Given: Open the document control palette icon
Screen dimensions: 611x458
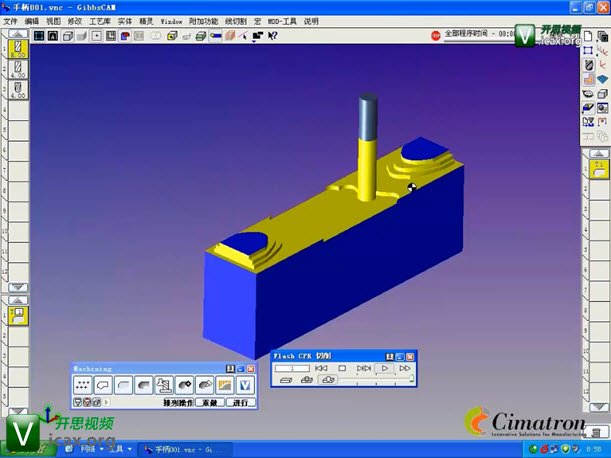Looking at the screenshot, I should point(588,36).
